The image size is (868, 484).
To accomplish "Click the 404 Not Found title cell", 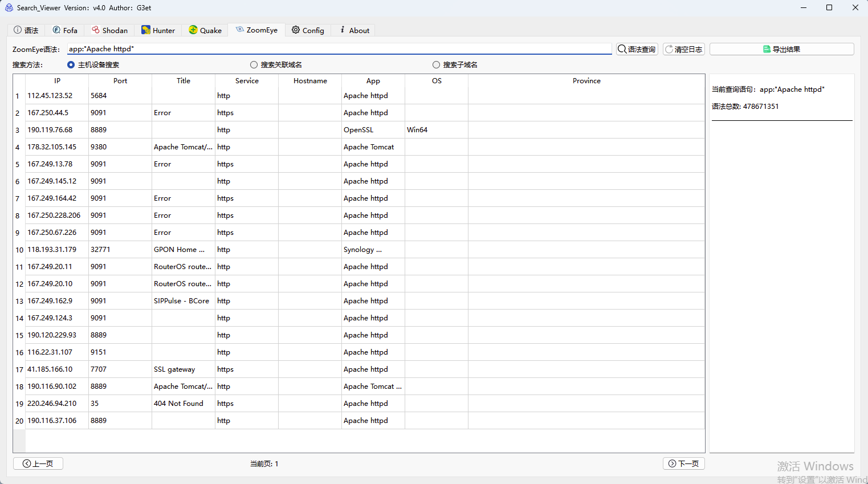I will (x=184, y=404).
